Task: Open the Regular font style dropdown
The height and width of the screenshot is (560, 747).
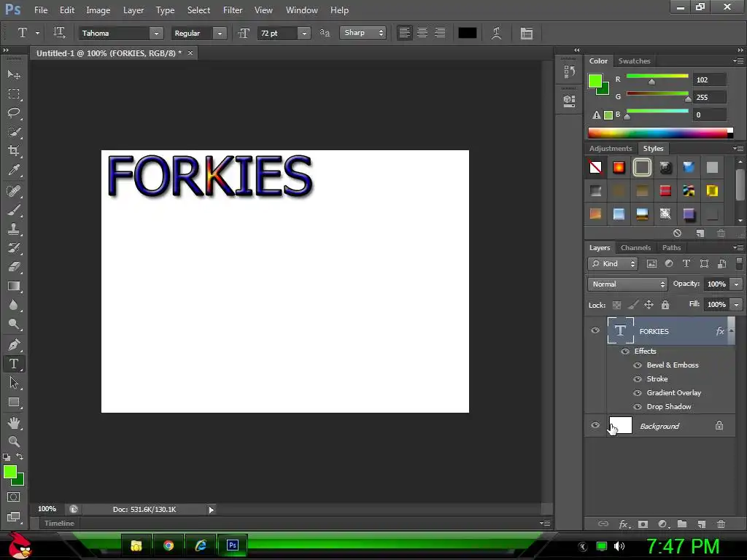Action: (x=219, y=33)
